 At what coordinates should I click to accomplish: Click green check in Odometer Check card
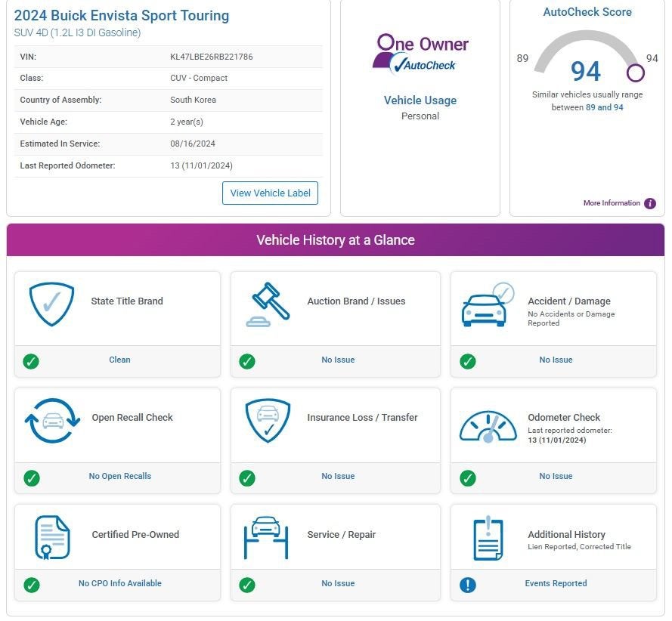click(x=468, y=478)
